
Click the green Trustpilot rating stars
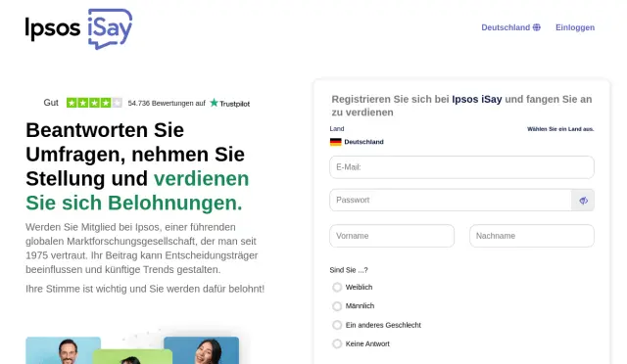coord(94,103)
